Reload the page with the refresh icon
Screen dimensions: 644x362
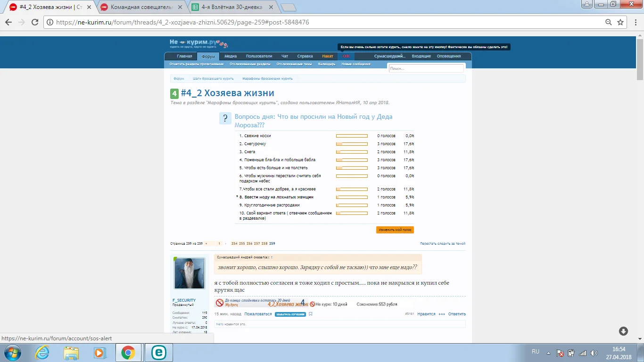tap(34, 22)
